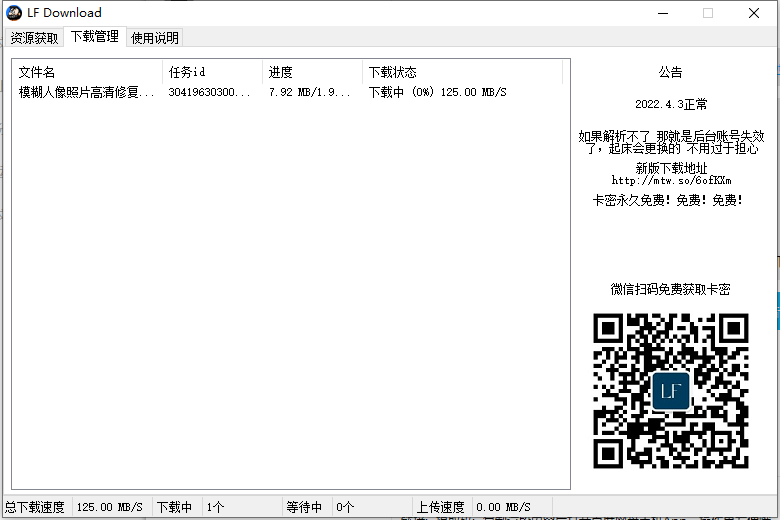Screen dimensions: 780x520
Task: Click the 任务id column header
Action: point(212,72)
